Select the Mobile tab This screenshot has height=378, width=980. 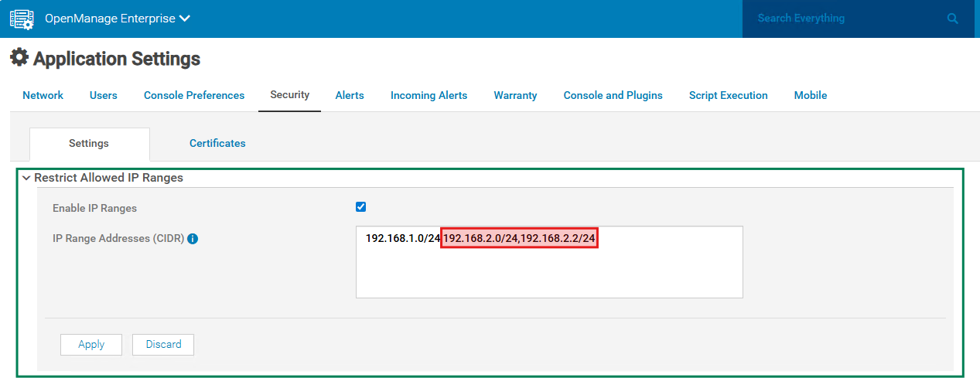click(x=811, y=95)
